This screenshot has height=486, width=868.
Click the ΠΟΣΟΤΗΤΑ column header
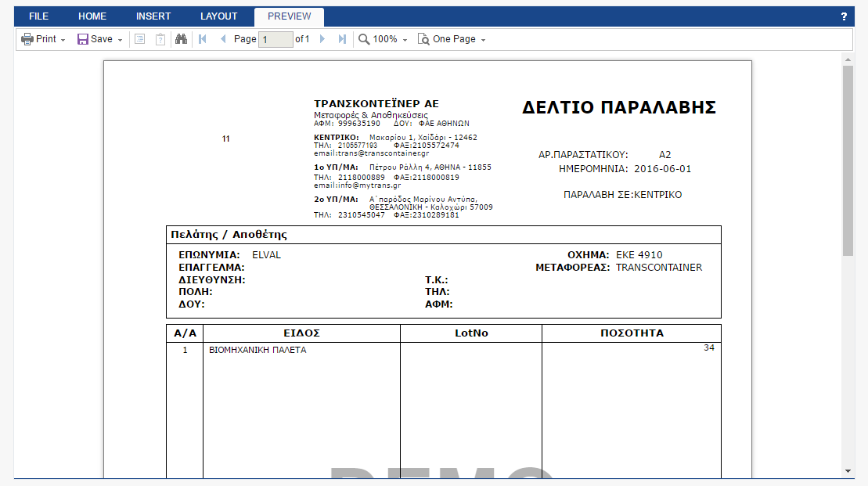coord(632,333)
